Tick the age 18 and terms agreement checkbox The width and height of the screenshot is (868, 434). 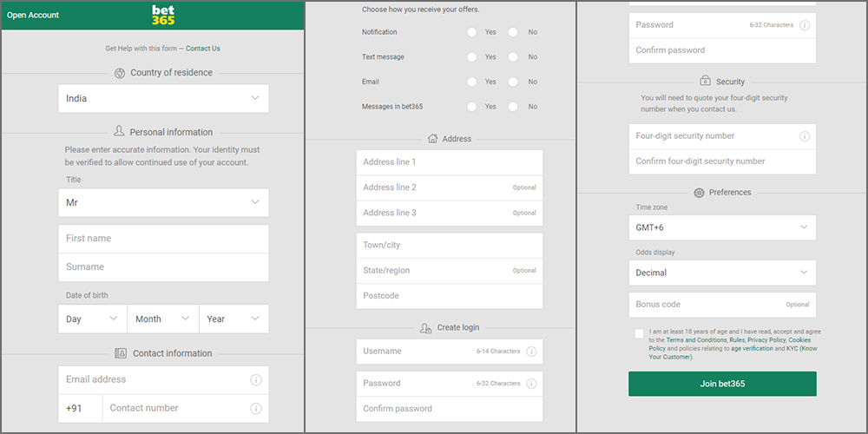click(x=640, y=333)
